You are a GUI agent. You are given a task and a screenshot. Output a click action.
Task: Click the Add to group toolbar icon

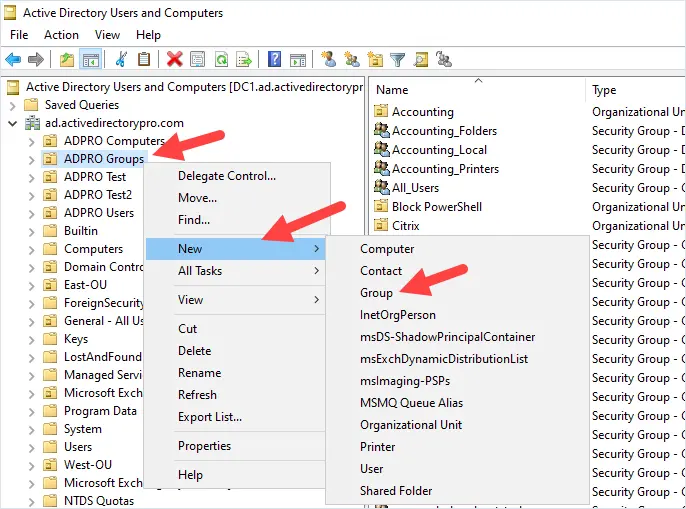click(x=444, y=59)
